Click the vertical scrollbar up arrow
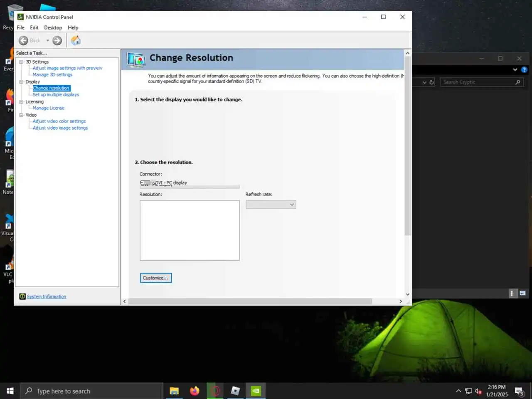The height and width of the screenshot is (399, 532). pos(407,53)
